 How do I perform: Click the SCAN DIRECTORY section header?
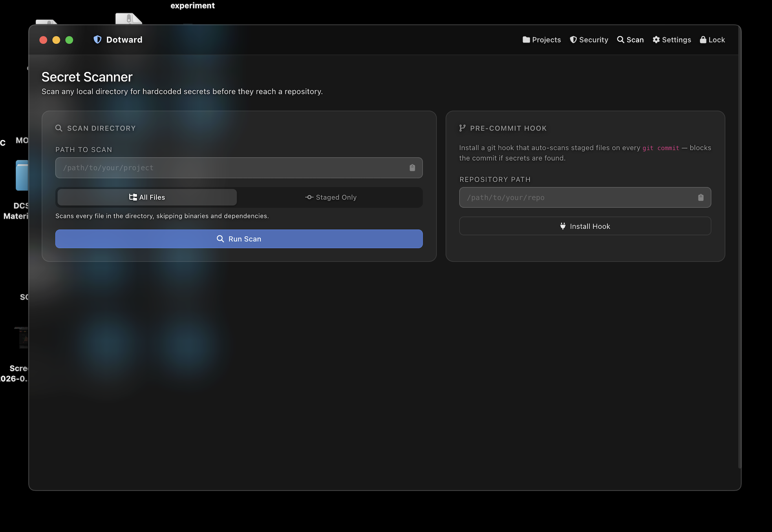pos(101,128)
